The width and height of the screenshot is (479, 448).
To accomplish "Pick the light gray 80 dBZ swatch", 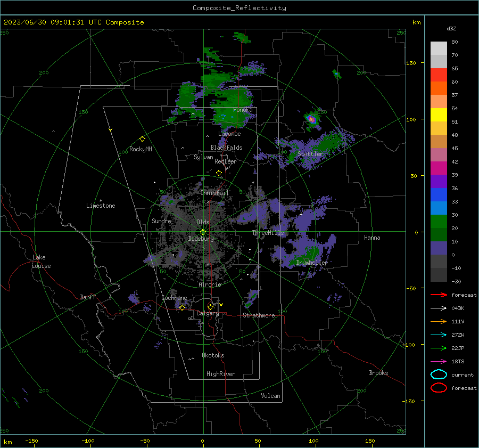I will click(439, 48).
